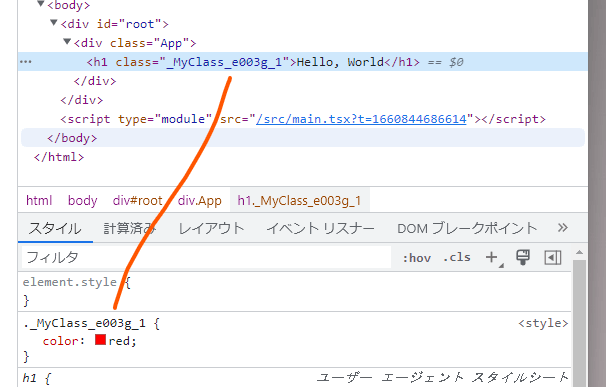Select the h1 Hello, World element row
606x387 pixels.
pyautogui.click(x=303, y=62)
